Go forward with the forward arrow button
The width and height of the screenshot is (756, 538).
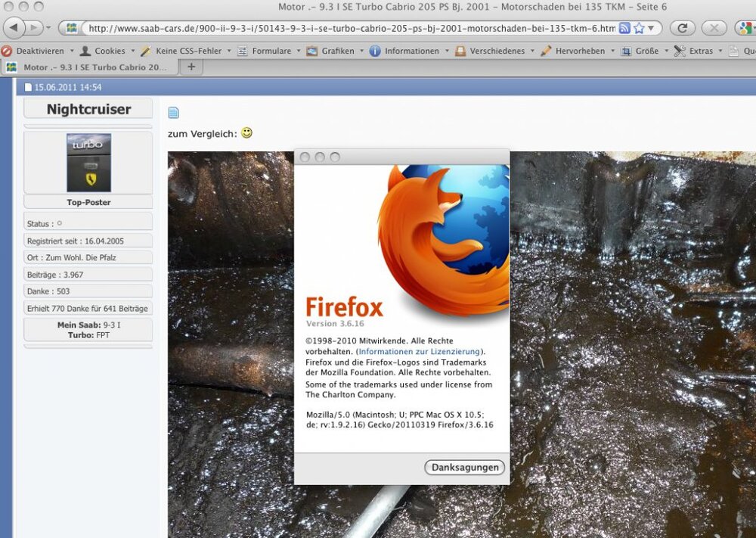click(x=34, y=27)
